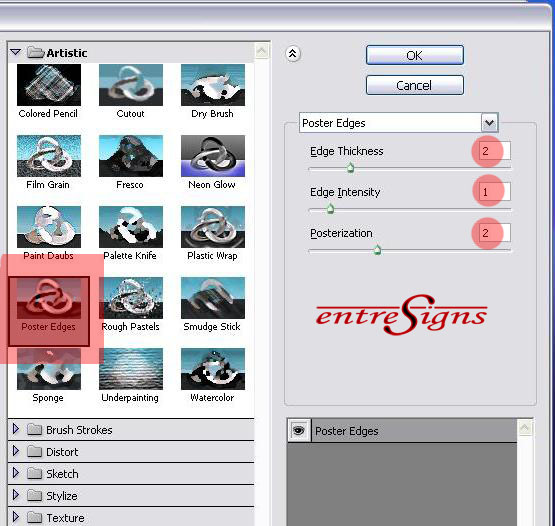This screenshot has height=526, width=555.
Task: Pick the Fresco filter thumbnail
Action: click(x=131, y=156)
